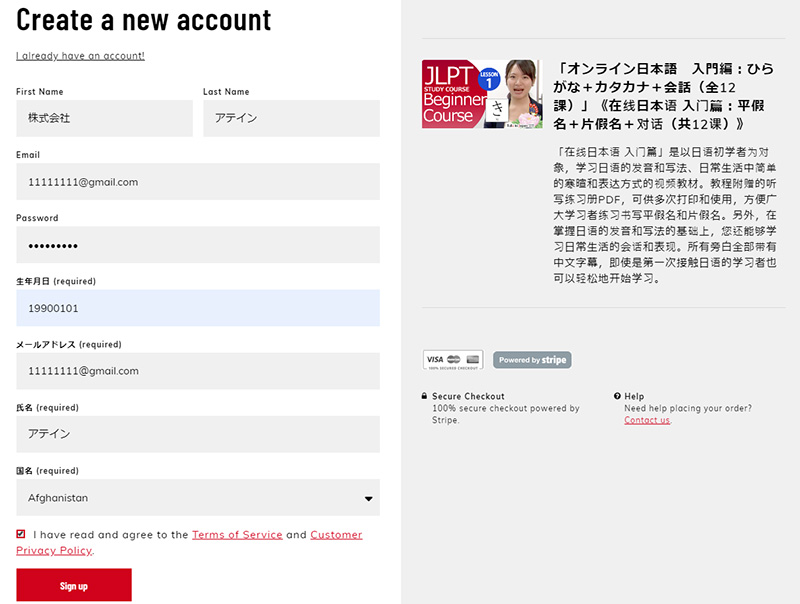Click the lock icon beside Secure Checkout
This screenshot has height=604, width=800.
(x=425, y=396)
